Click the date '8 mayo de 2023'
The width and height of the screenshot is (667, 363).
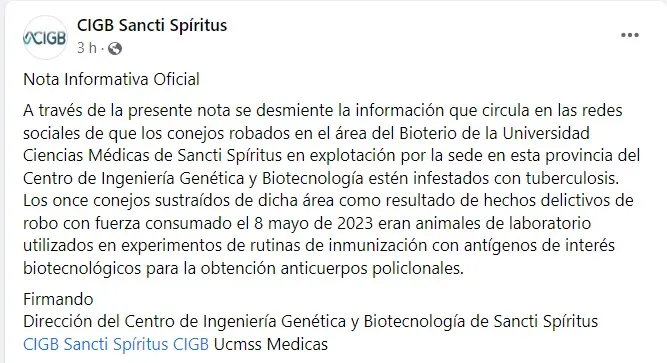click(314, 223)
